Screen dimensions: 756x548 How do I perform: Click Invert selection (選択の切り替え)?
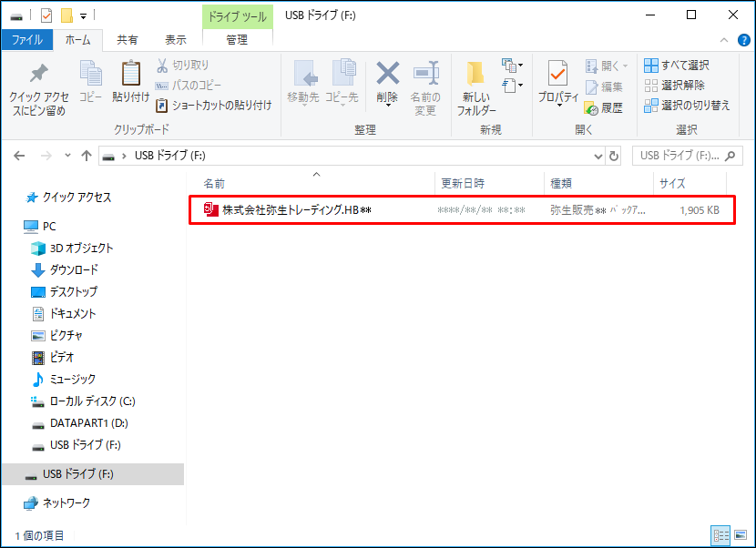tap(687, 105)
